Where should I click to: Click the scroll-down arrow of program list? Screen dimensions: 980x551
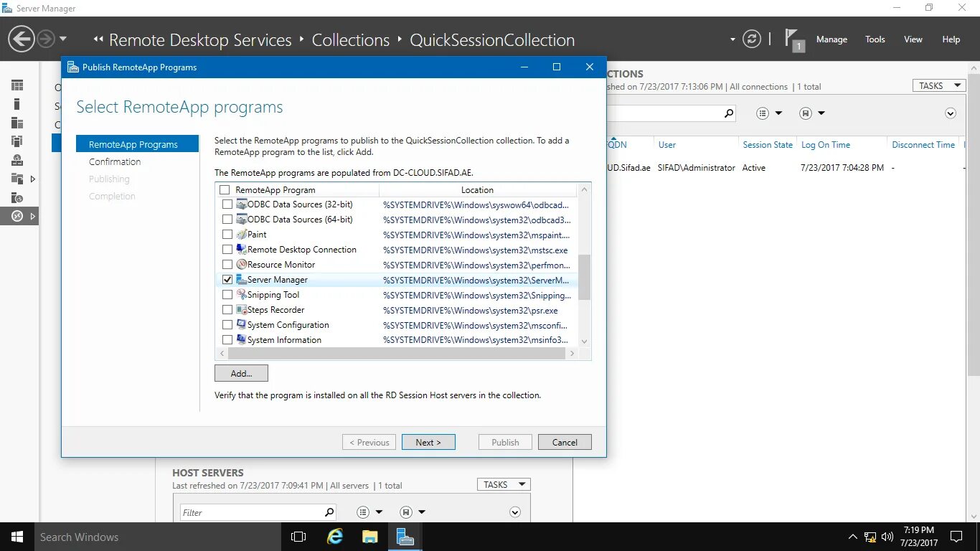point(584,342)
